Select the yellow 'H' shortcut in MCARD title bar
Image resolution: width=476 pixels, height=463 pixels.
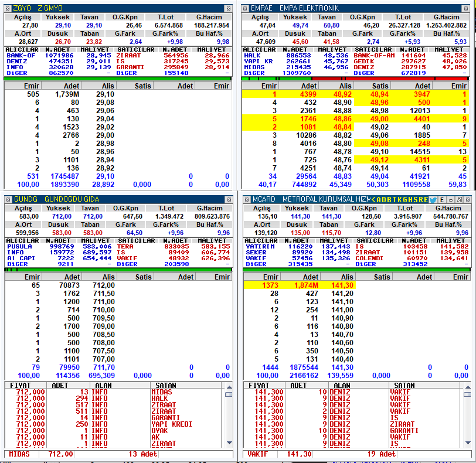410,200
